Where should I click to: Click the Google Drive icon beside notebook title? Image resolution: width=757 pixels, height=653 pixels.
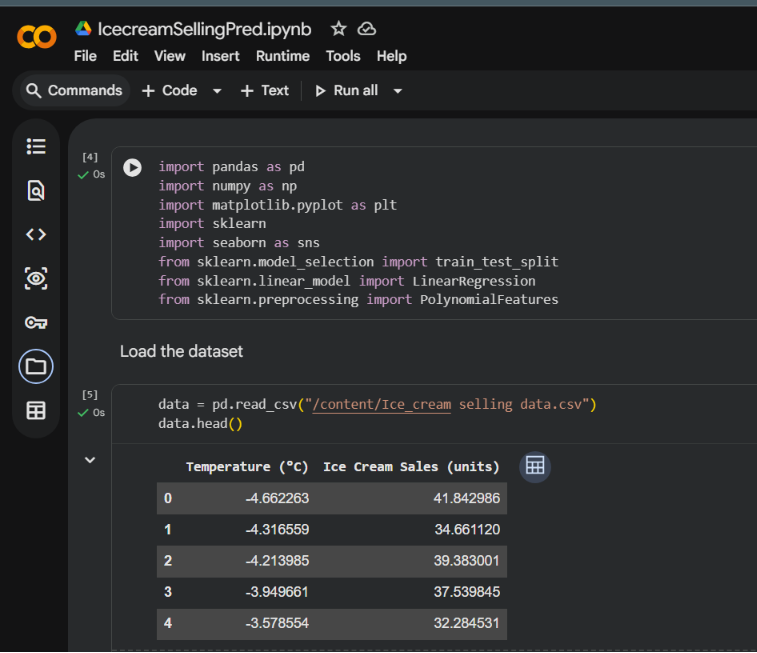tap(83, 29)
